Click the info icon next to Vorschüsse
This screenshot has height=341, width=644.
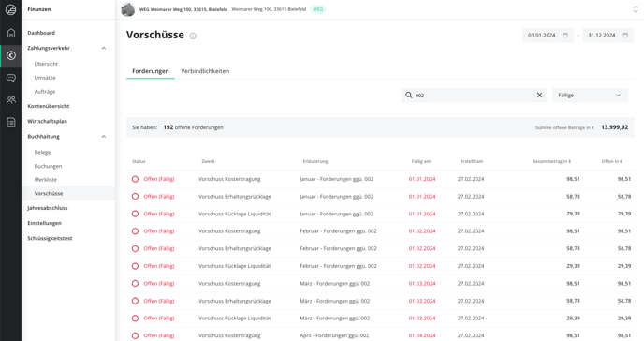[x=193, y=37]
